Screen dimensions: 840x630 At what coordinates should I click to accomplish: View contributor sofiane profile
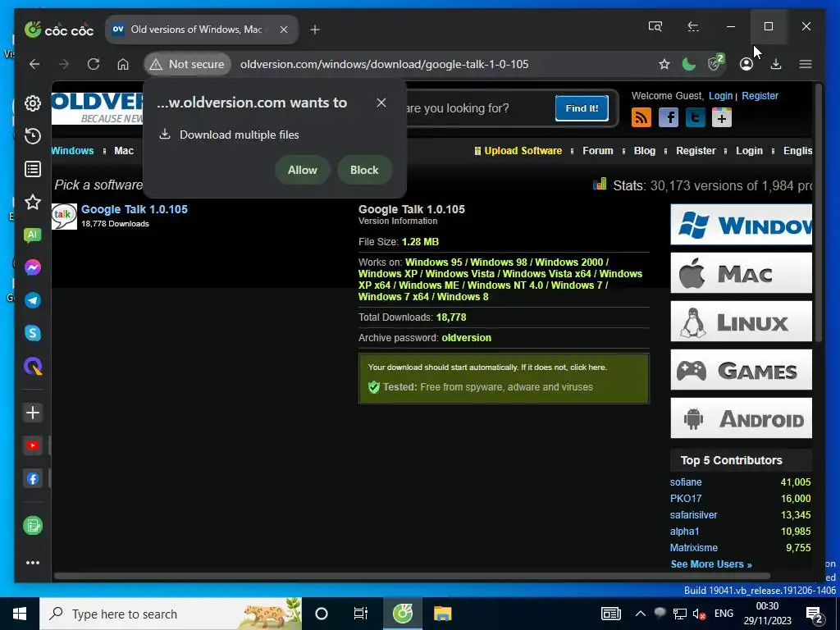pos(686,482)
